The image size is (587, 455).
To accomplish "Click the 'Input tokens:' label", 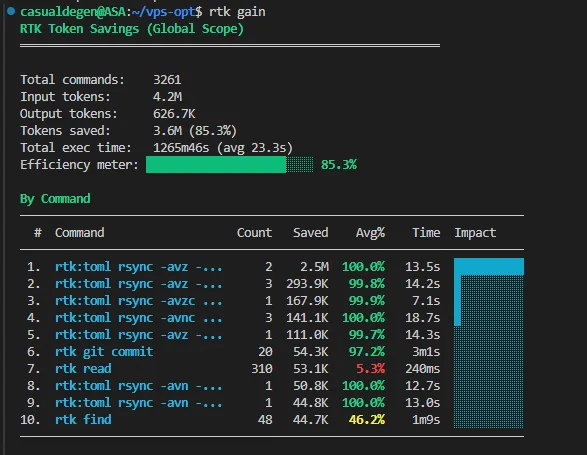I will (x=65, y=97).
